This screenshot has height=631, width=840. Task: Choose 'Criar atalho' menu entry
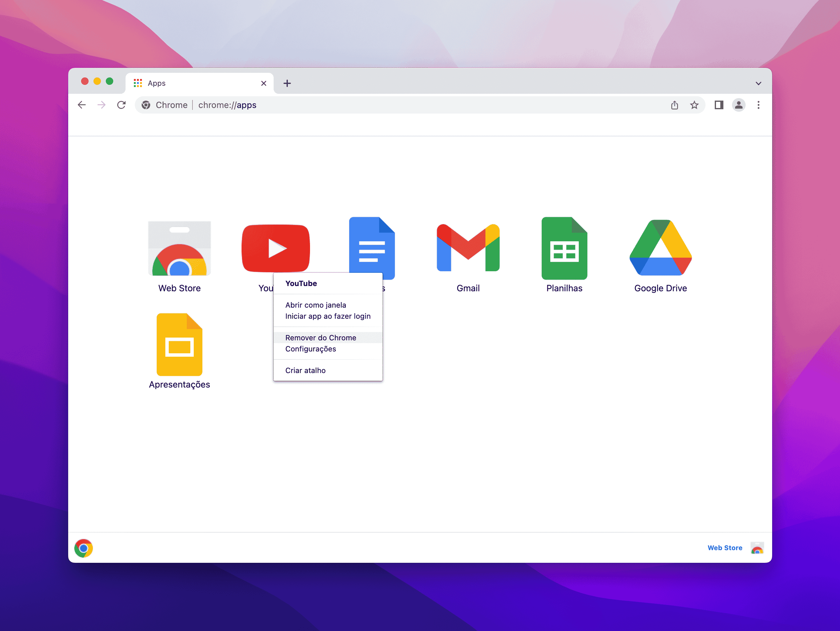(328, 370)
